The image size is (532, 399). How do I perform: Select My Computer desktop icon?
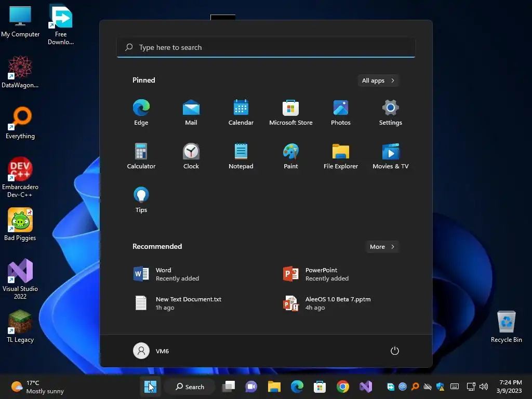(20, 21)
